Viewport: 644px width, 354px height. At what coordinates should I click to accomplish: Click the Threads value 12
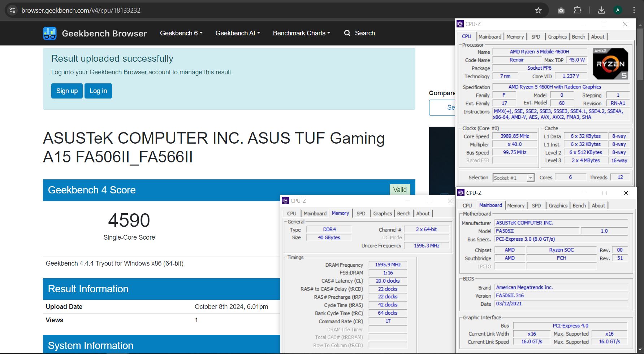(x=620, y=177)
